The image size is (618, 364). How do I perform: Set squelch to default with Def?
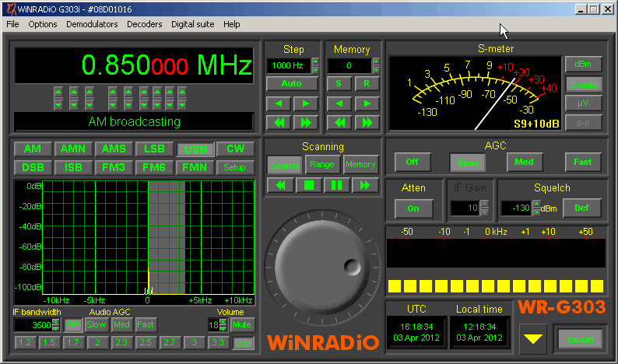tap(581, 208)
